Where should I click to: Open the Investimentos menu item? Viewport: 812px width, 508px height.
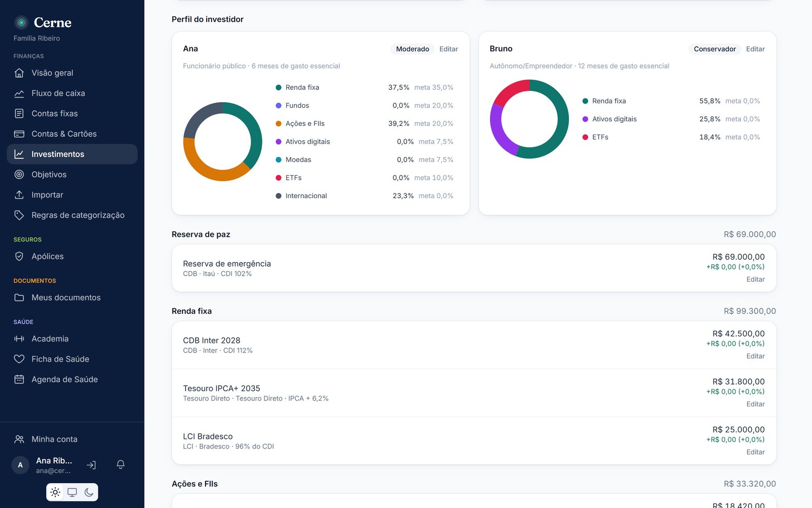72,154
